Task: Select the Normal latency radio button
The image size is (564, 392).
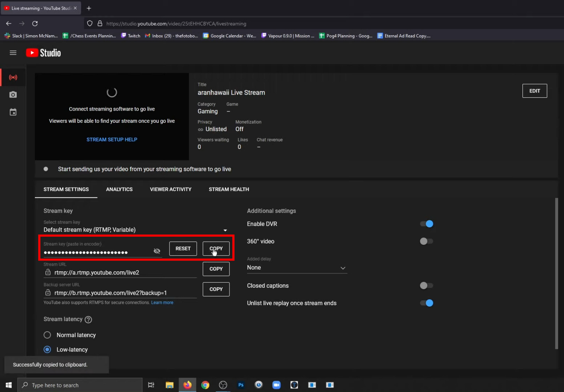Action: [47, 335]
